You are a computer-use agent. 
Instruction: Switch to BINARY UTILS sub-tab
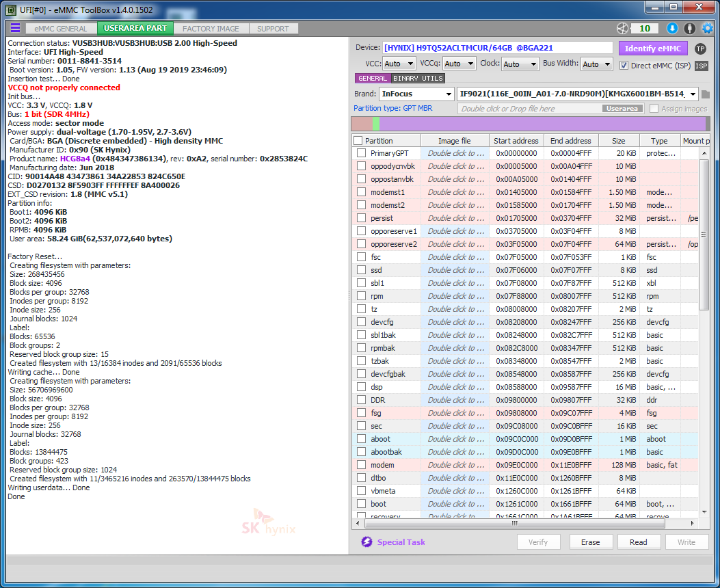(x=418, y=79)
